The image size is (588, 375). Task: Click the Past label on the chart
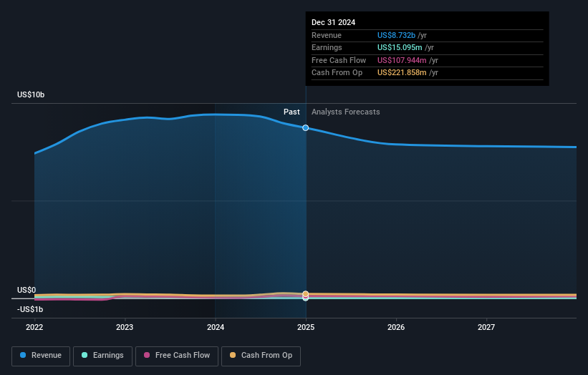[x=291, y=112]
